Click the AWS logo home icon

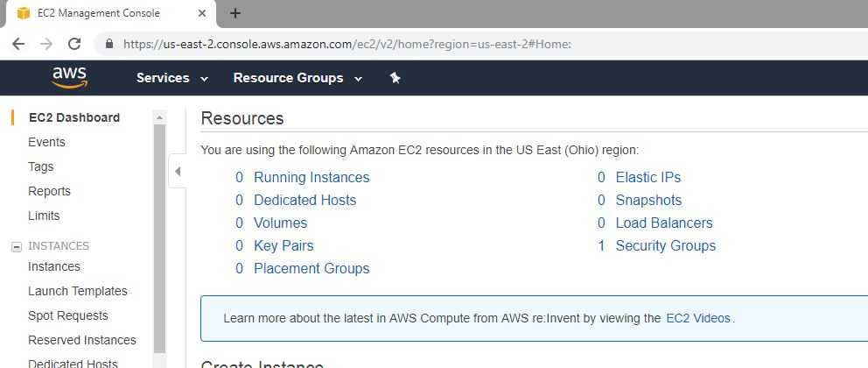(70, 78)
